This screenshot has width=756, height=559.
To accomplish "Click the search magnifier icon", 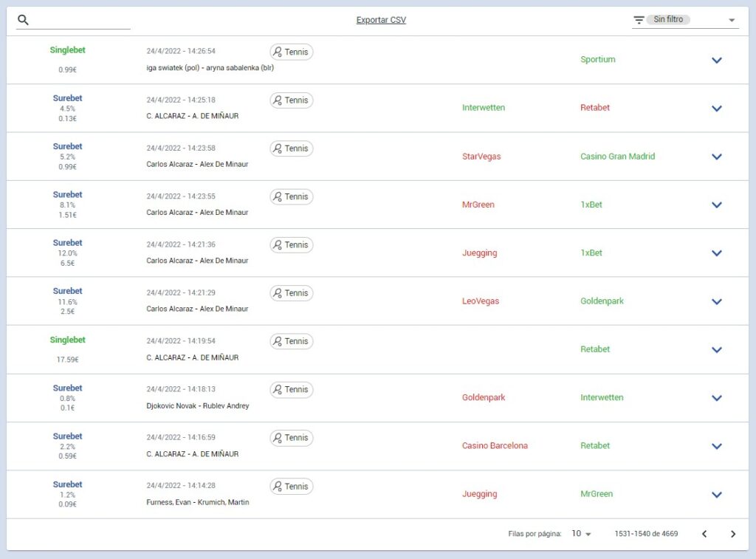I will [x=23, y=20].
